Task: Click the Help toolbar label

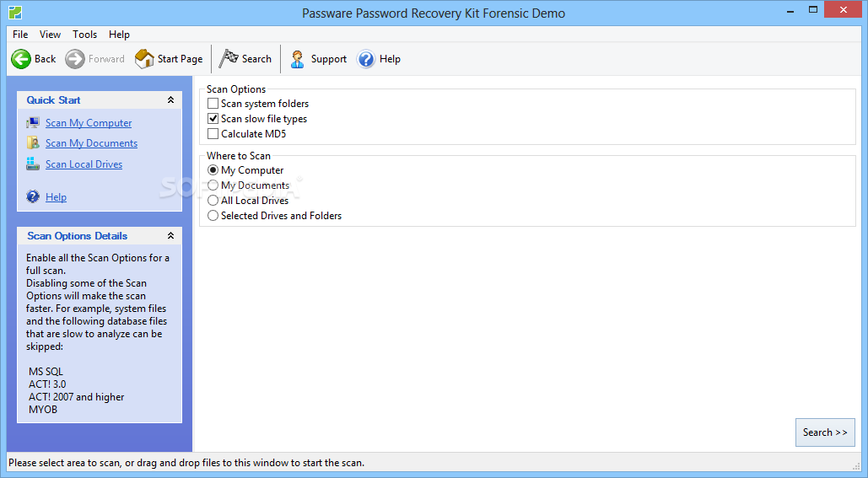Action: 390,59
